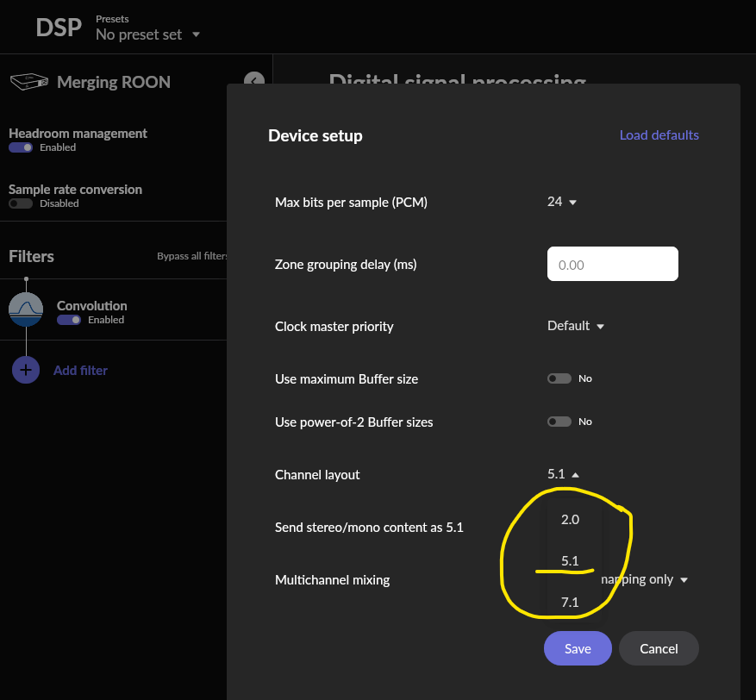Toggle Headroom management switch
This screenshot has width=756, height=700.
(21, 147)
